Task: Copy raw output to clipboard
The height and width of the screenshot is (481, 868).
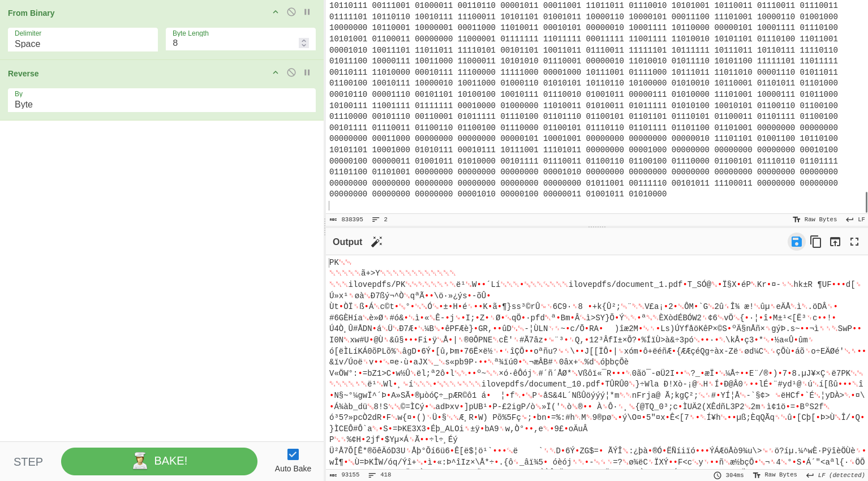Action: pyautogui.click(x=815, y=242)
